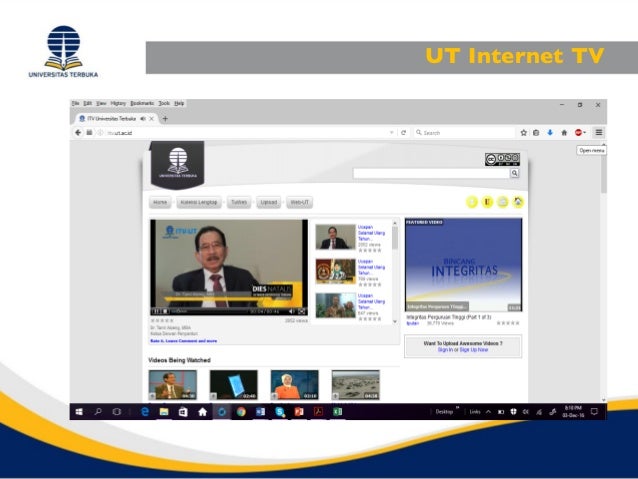Open the Edit menu
The width and height of the screenshot is (638, 479).
click(x=87, y=103)
